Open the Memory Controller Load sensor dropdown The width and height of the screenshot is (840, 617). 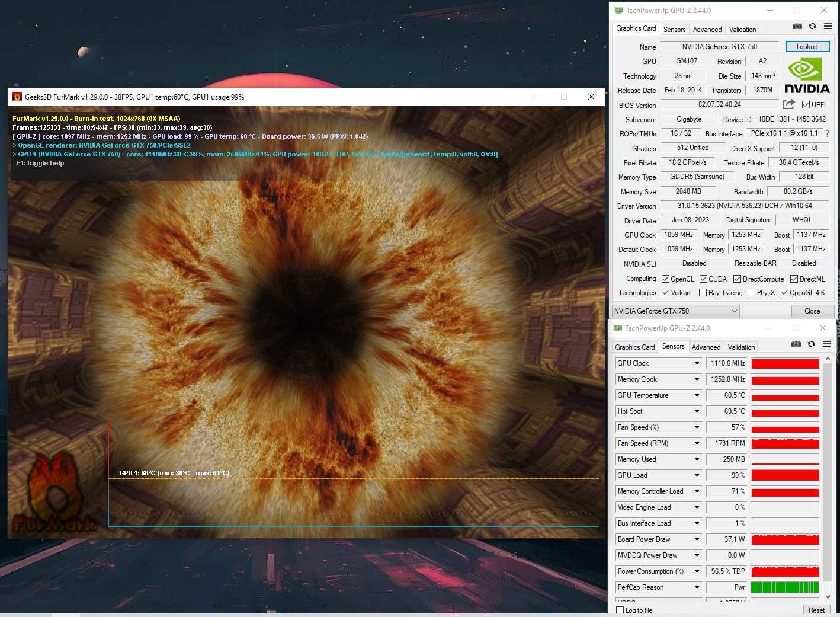click(697, 491)
